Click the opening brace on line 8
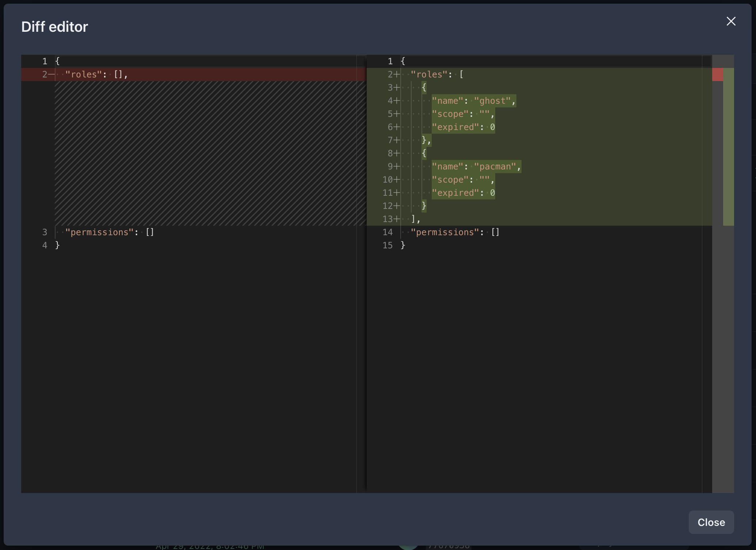756x550 pixels. [x=424, y=153]
